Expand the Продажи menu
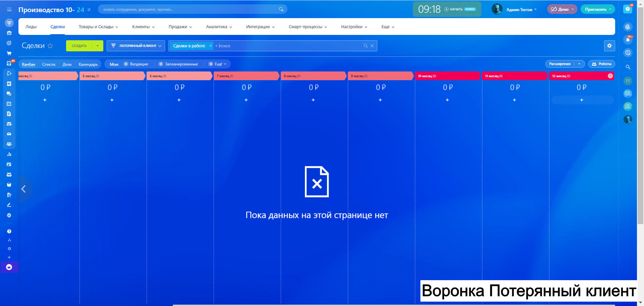Image resolution: width=644 pixels, height=306 pixels. point(180,27)
